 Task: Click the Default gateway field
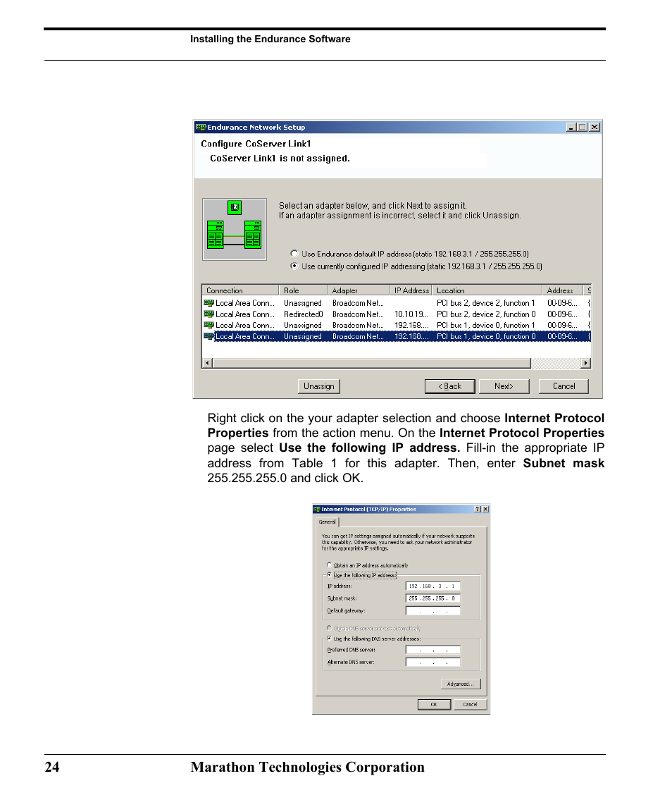433,611
